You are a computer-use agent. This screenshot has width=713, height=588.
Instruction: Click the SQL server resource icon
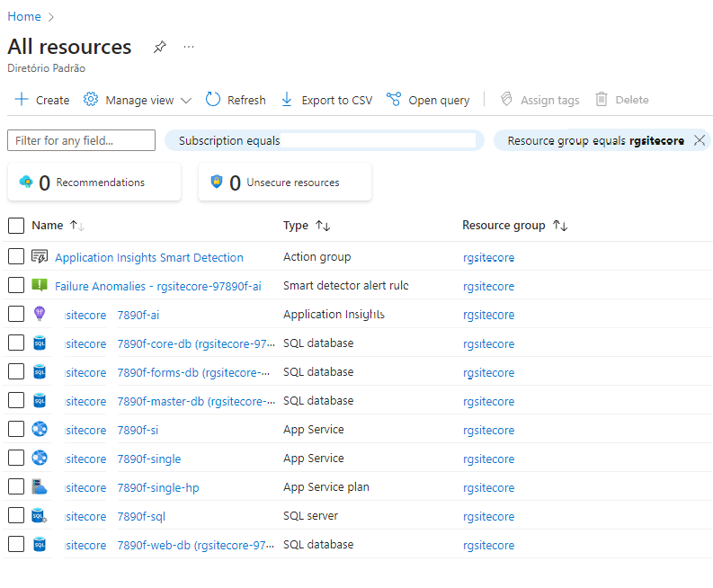pyautogui.click(x=39, y=516)
